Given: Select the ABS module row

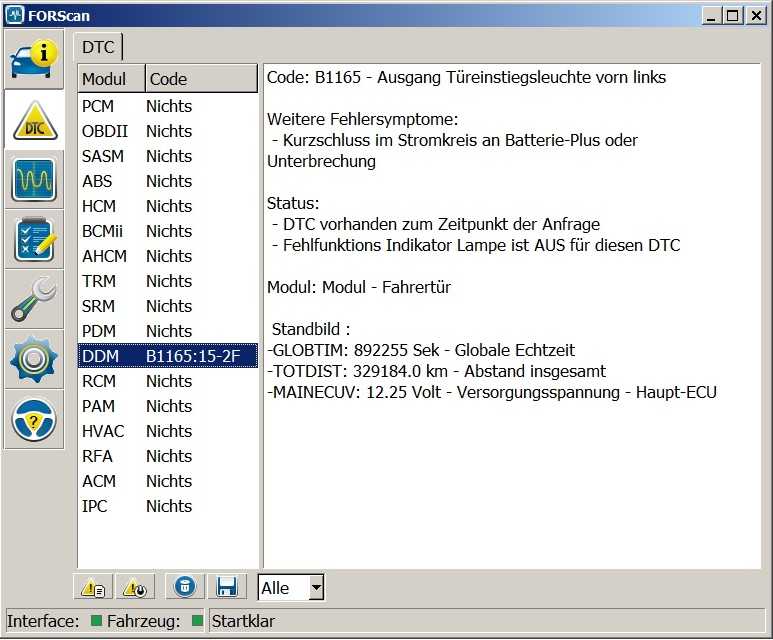Looking at the screenshot, I should tap(167, 181).
